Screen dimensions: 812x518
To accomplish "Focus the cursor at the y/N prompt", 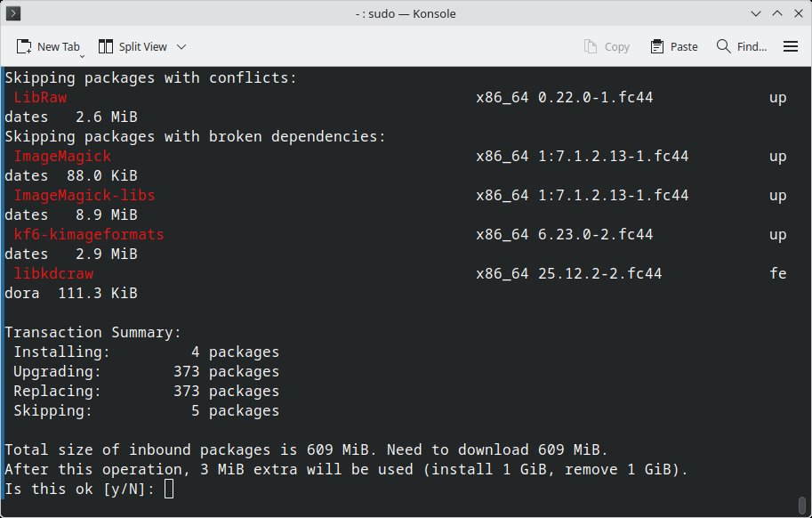I will pyautogui.click(x=169, y=489).
